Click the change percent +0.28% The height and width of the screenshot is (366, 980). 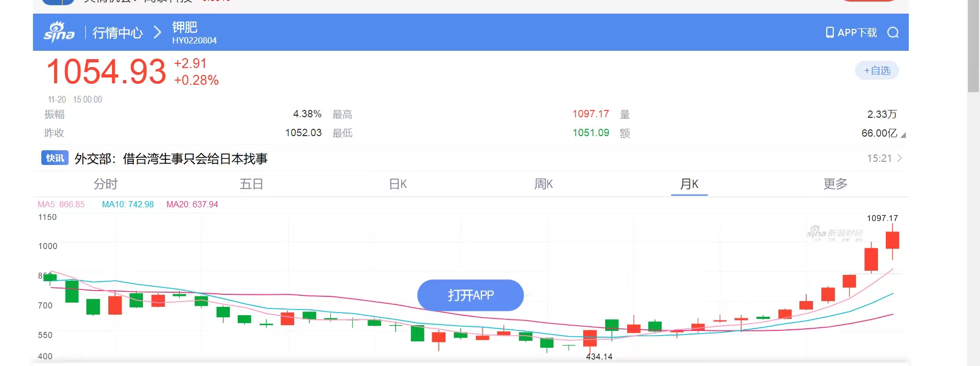coord(196,80)
